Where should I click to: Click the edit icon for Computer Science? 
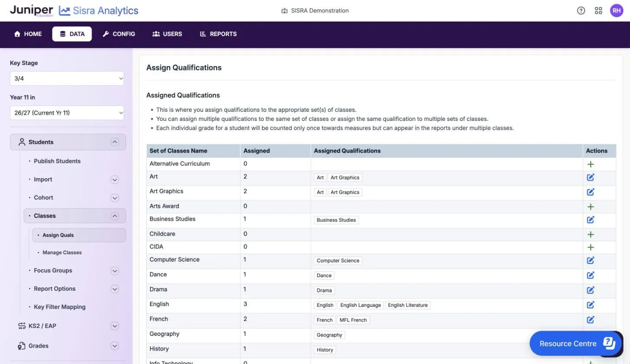coord(590,260)
